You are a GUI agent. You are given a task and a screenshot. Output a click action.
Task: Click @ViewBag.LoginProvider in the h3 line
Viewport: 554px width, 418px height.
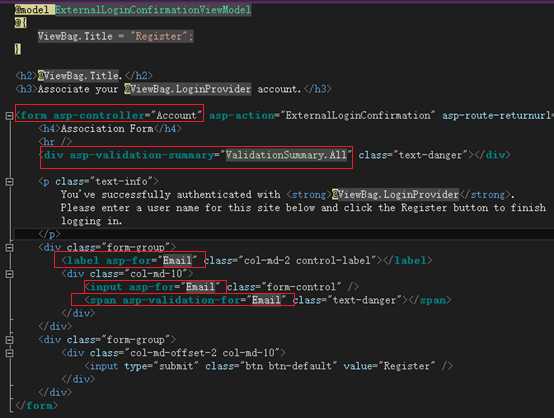(x=188, y=89)
